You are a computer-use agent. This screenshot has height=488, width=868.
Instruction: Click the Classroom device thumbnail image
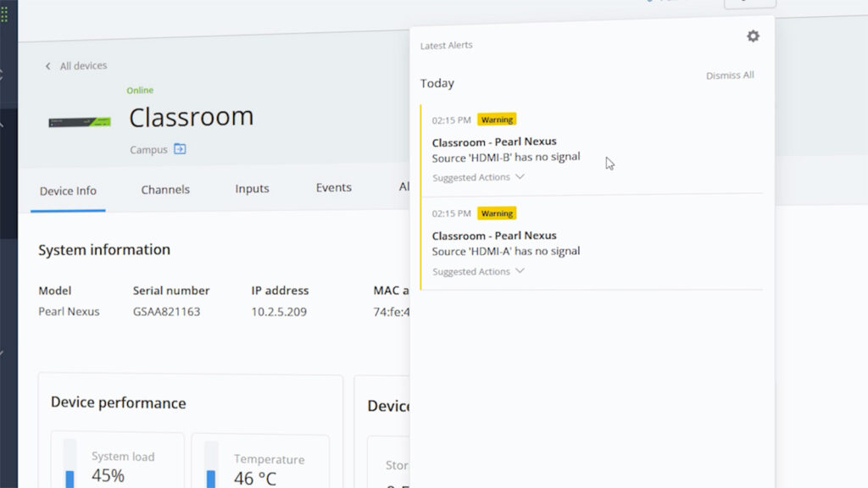pyautogui.click(x=80, y=122)
